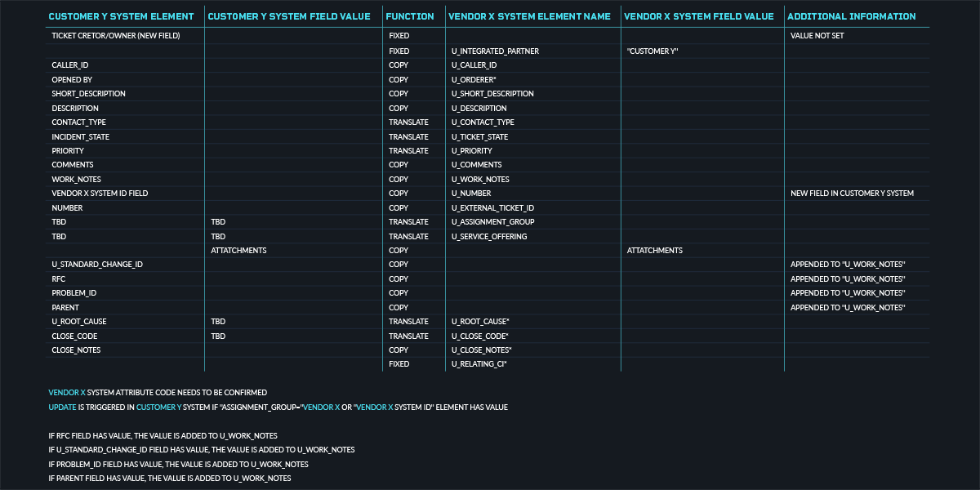Select the U_COMMENTS vendor cell
The image size is (980, 490).
click(x=476, y=165)
